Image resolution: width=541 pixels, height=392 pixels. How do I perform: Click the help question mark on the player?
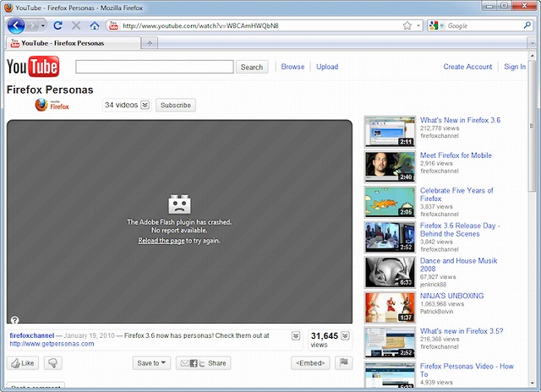14,319
